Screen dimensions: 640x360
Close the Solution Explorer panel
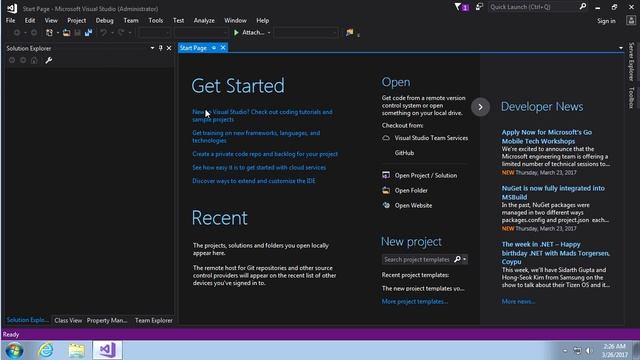pyautogui.click(x=169, y=48)
